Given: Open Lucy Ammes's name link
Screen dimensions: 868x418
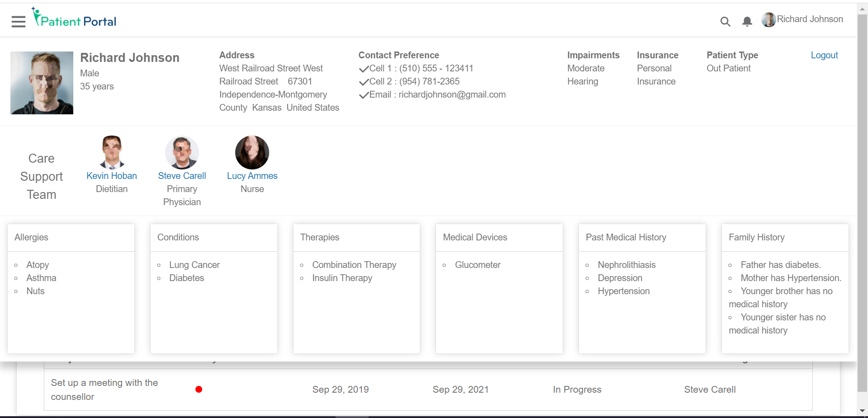Looking at the screenshot, I should point(252,176).
